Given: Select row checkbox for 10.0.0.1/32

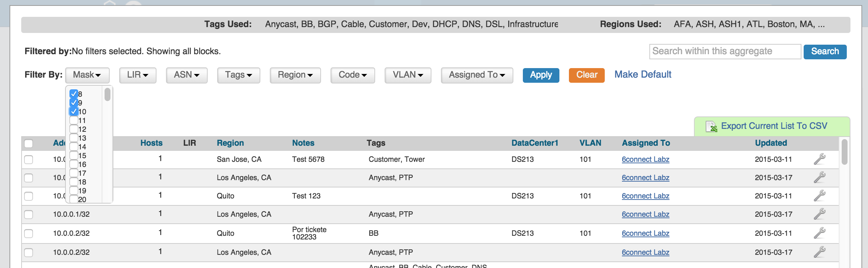Looking at the screenshot, I should 29,215.
